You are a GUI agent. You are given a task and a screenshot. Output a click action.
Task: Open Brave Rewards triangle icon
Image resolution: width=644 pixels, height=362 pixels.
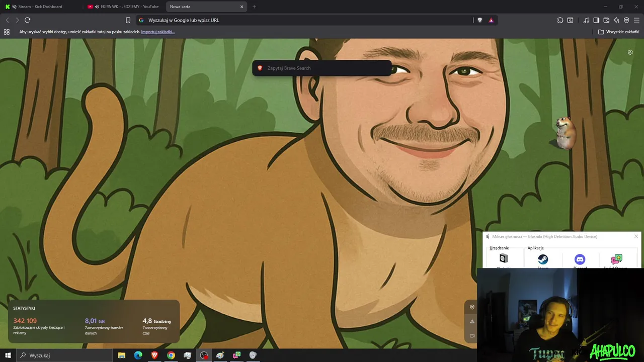click(491, 20)
